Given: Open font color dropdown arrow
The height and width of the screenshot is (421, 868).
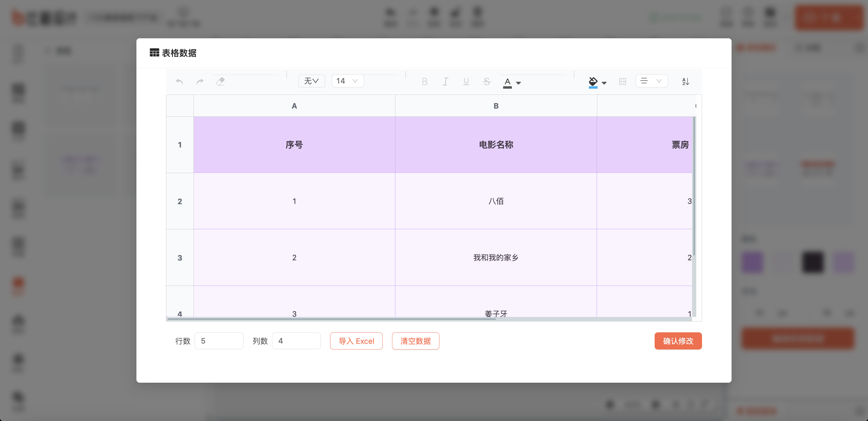Looking at the screenshot, I should (519, 83).
